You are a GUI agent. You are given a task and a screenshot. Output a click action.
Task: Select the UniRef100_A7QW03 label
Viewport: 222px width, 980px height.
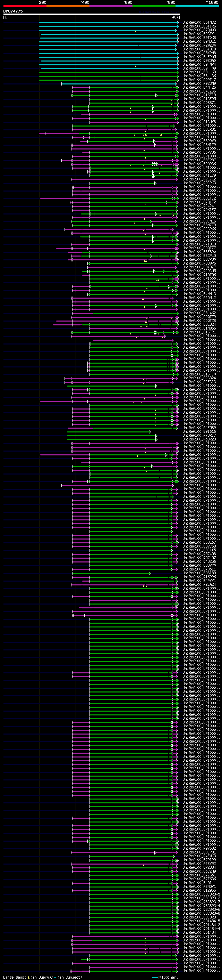coord(199,30)
